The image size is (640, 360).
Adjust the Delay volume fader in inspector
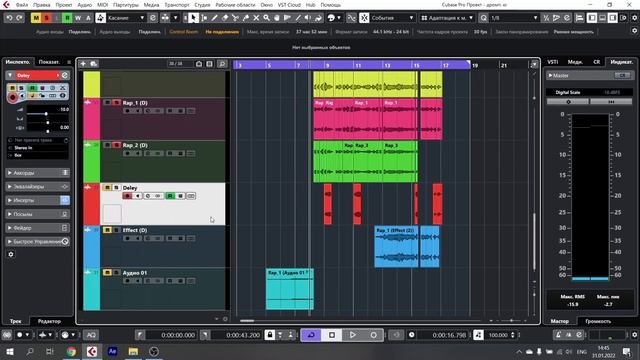tap(46, 114)
